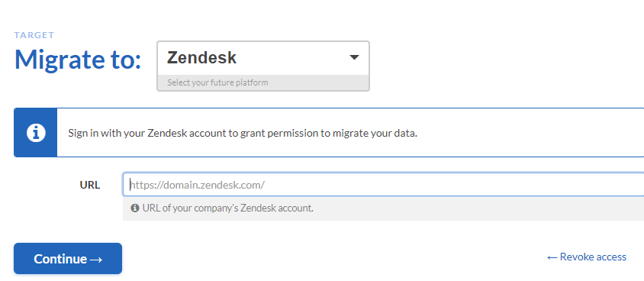Click the 'URL of your company's Zendesk account' hint
Image resolution: width=644 pixels, height=281 pixels.
click(228, 208)
